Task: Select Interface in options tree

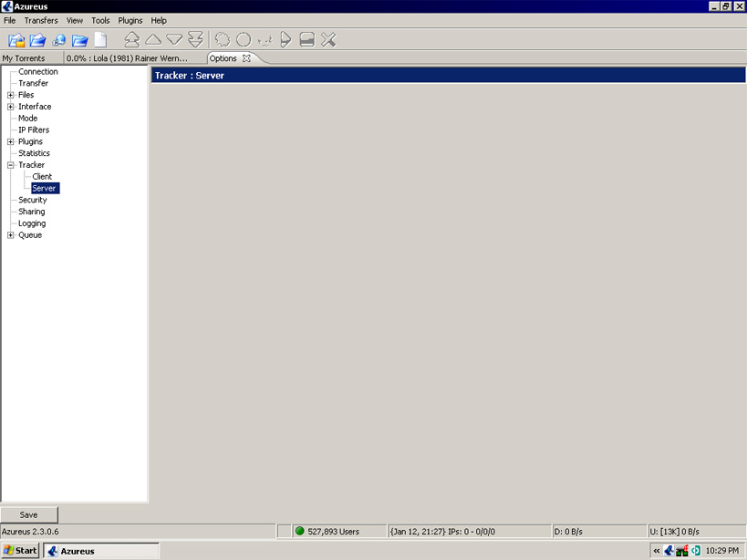Action: [35, 107]
